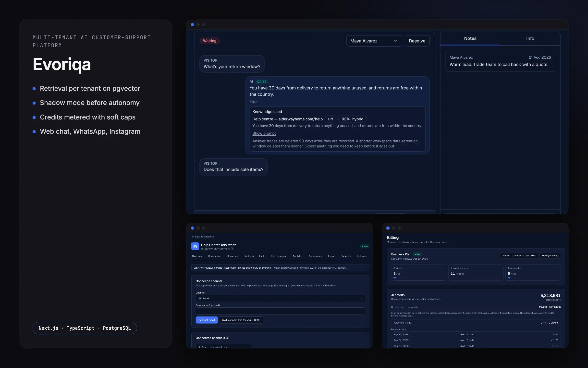This screenshot has width=588, height=368.
Task: Select the Sep 24, 2026 activity row
Action: point(476,340)
